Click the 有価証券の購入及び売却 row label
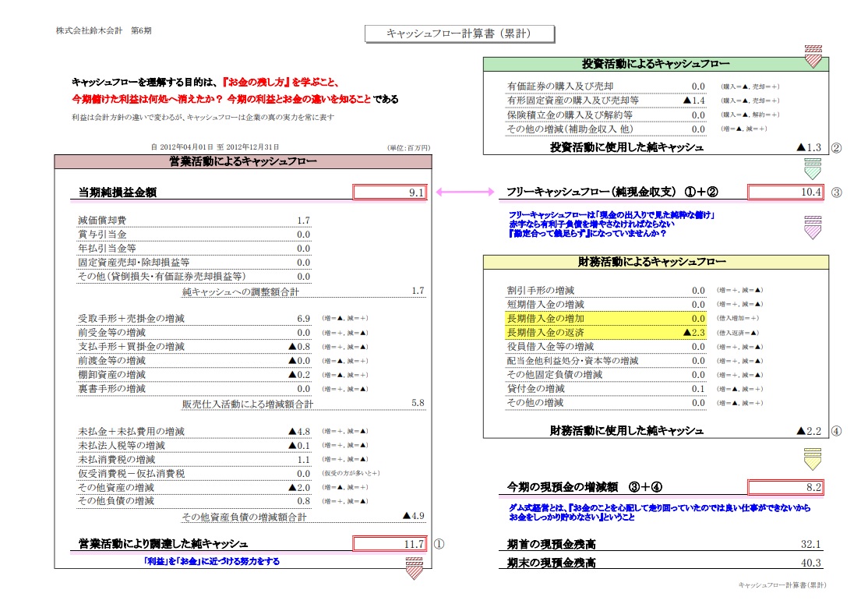The height and width of the screenshot is (611, 868). click(x=560, y=87)
